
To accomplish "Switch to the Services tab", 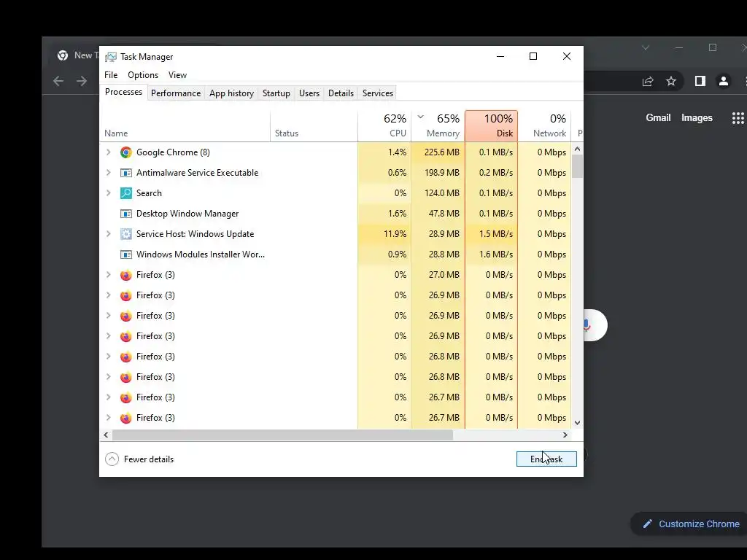I will coord(378,93).
